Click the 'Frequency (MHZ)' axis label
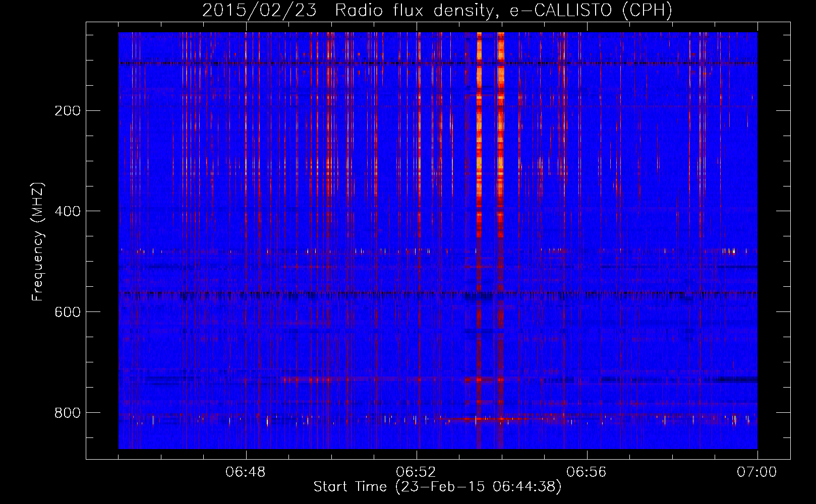Image resolution: width=816 pixels, height=504 pixels. click(x=38, y=242)
